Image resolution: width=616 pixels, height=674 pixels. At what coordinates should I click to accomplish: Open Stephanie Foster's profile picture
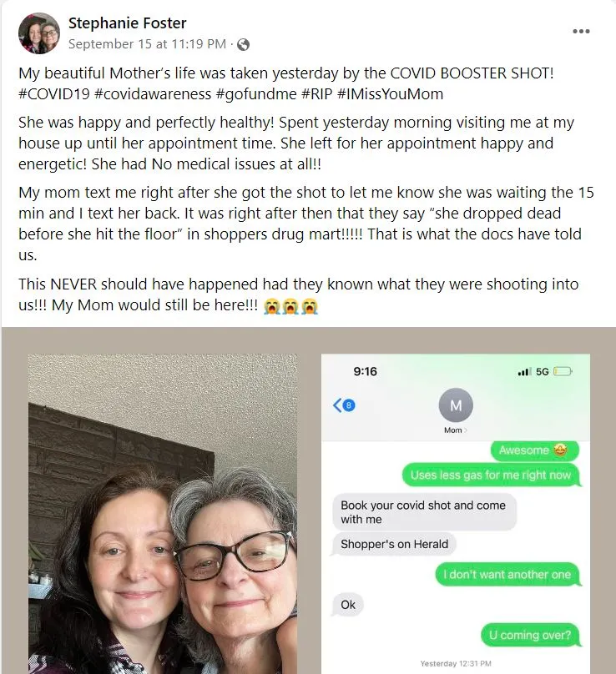39,33
